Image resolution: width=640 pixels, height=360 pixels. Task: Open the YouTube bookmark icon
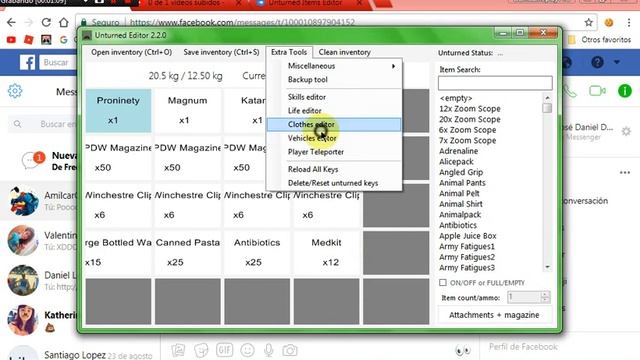pyautogui.click(x=11, y=40)
